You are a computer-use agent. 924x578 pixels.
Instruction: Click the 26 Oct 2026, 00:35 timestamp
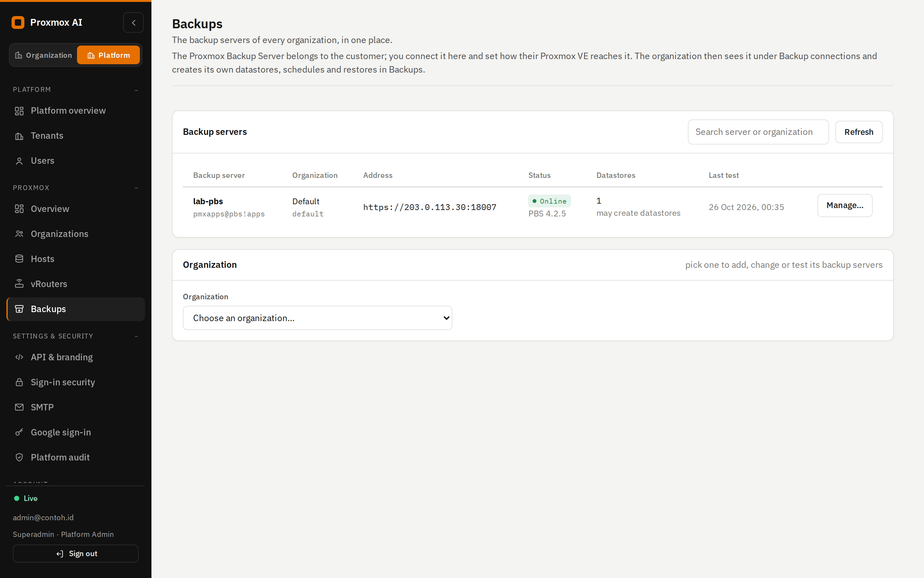746,207
